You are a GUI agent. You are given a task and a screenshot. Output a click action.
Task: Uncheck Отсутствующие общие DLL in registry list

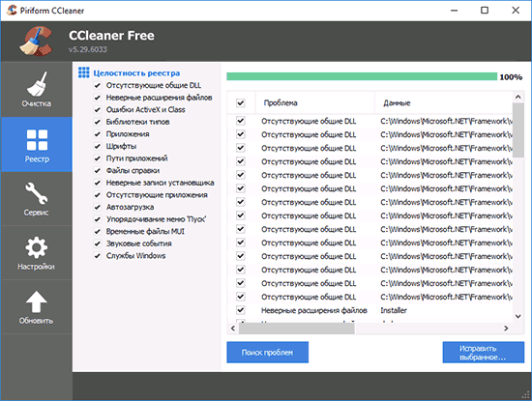coord(98,85)
